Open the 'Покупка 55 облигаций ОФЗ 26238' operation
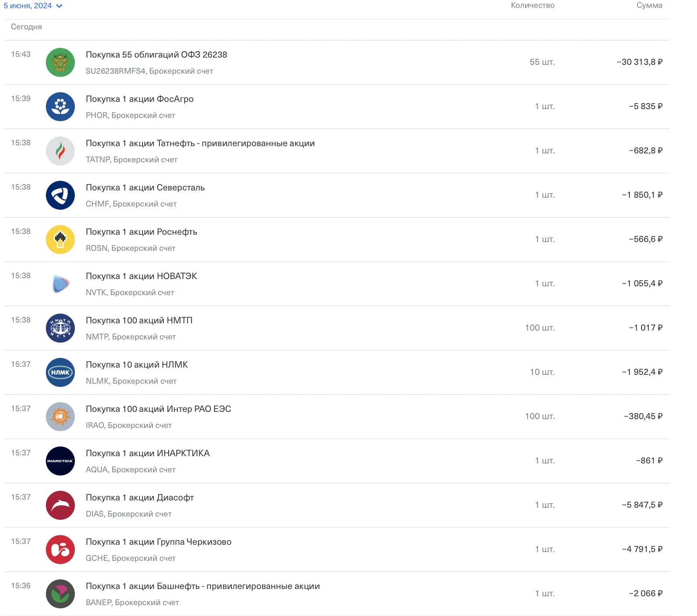This screenshot has height=616, width=697. [x=157, y=55]
